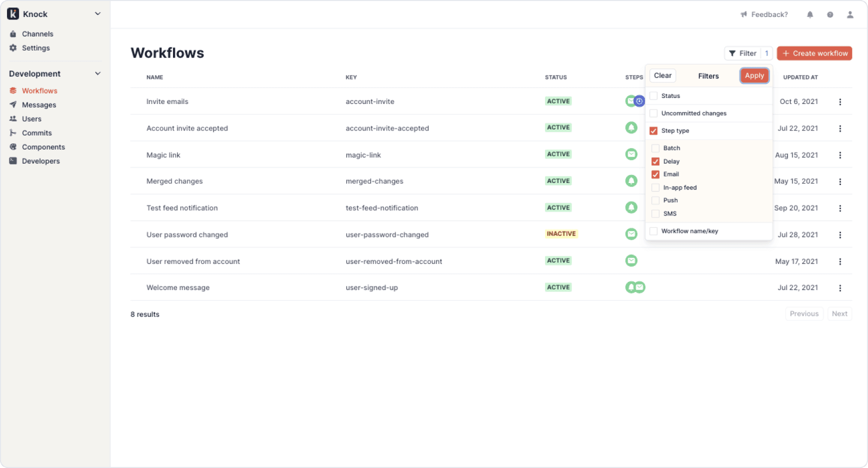This screenshot has width=868, height=468.
Task: Open Commits from the sidebar
Action: tap(36, 133)
